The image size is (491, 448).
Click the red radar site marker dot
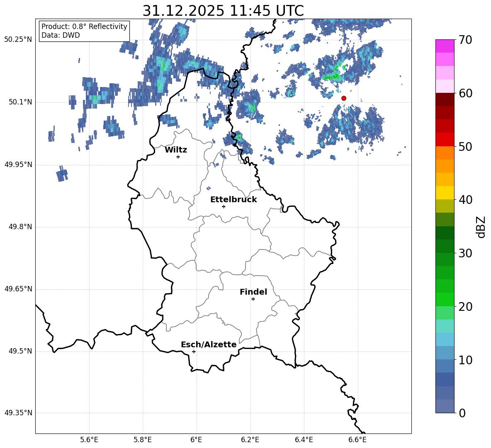pyautogui.click(x=343, y=98)
